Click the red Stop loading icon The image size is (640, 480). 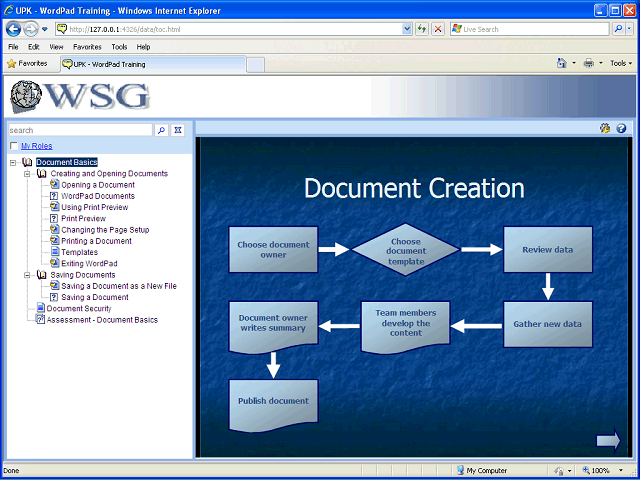438,29
